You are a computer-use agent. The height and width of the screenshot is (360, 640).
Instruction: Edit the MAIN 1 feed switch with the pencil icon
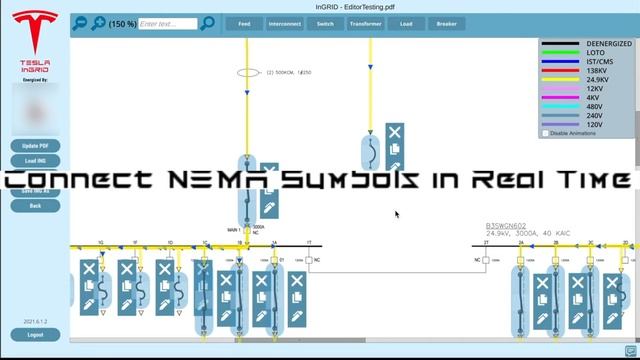click(269, 207)
